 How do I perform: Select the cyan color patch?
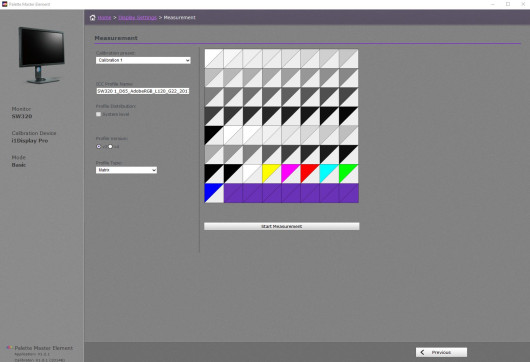click(329, 174)
